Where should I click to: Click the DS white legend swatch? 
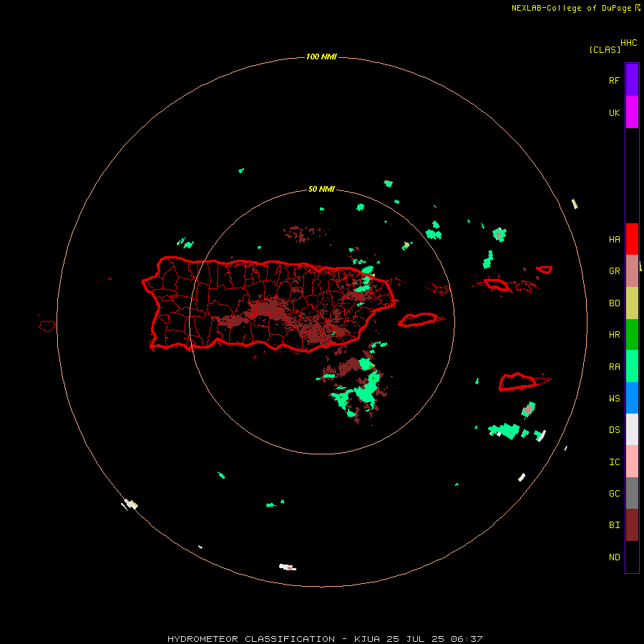click(632, 429)
